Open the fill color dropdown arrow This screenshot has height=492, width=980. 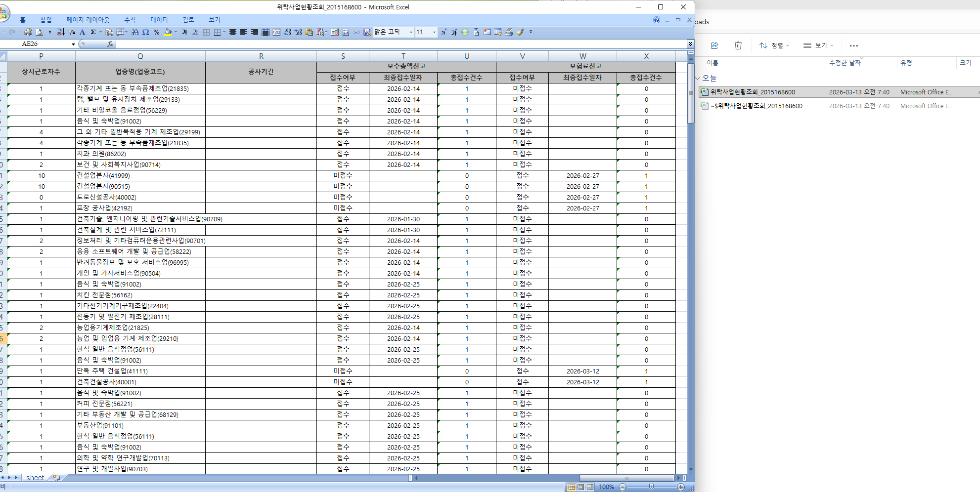(x=176, y=32)
